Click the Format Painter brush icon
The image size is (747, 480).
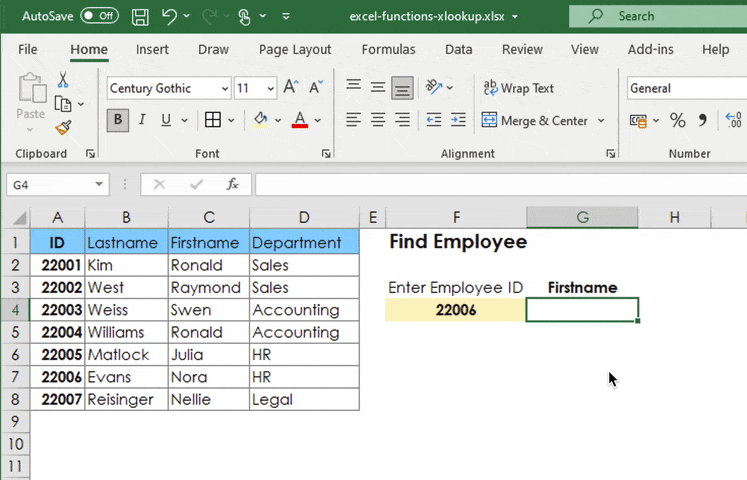coord(63,128)
